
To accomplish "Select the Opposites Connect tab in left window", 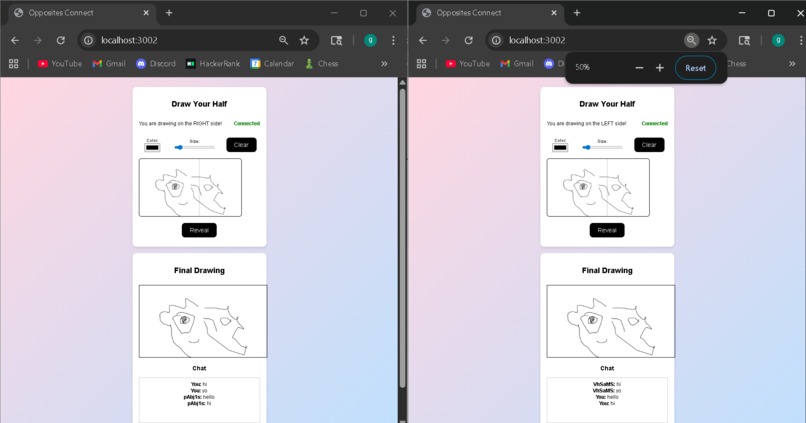I will pos(80,13).
